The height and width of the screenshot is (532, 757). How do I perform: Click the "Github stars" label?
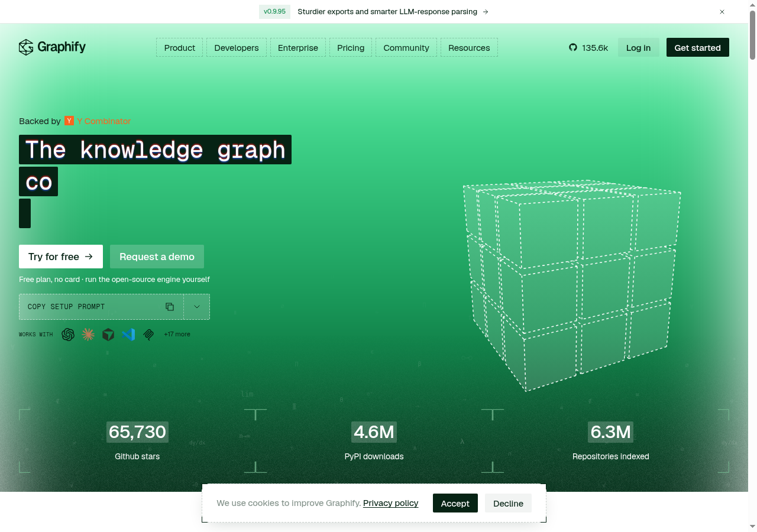(137, 456)
